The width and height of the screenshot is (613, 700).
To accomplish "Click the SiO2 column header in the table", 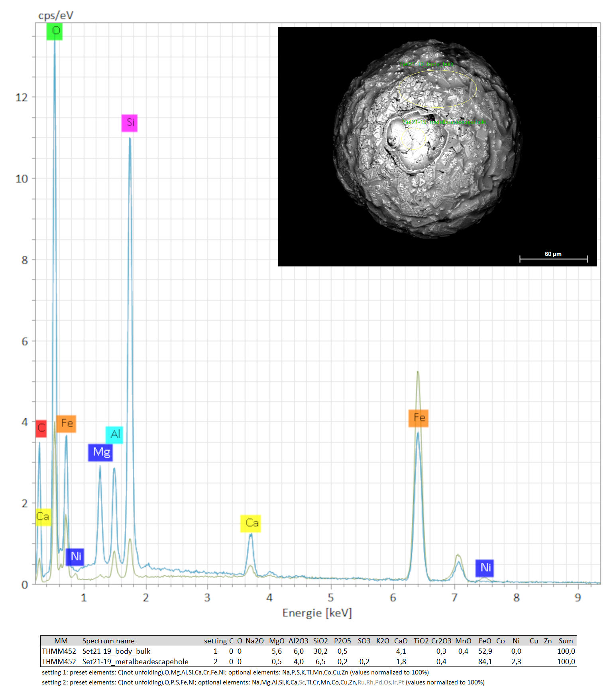I will click(320, 641).
